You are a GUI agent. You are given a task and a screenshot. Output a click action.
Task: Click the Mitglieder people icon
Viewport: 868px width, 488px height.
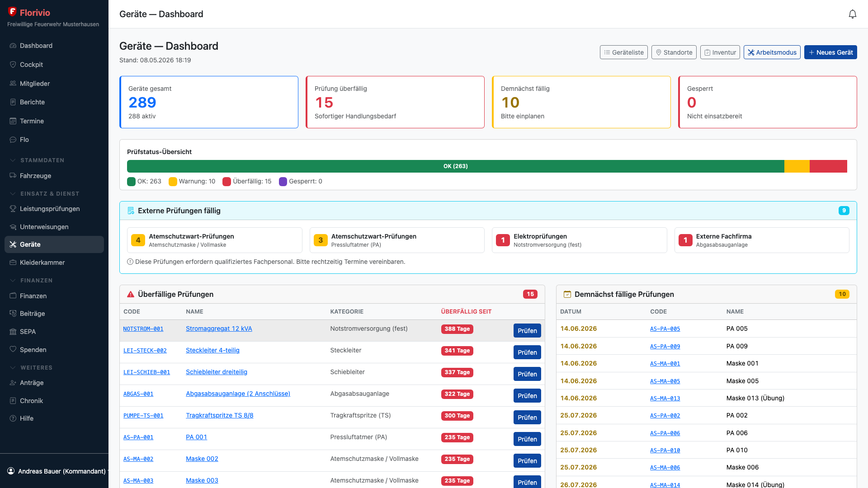tap(13, 84)
